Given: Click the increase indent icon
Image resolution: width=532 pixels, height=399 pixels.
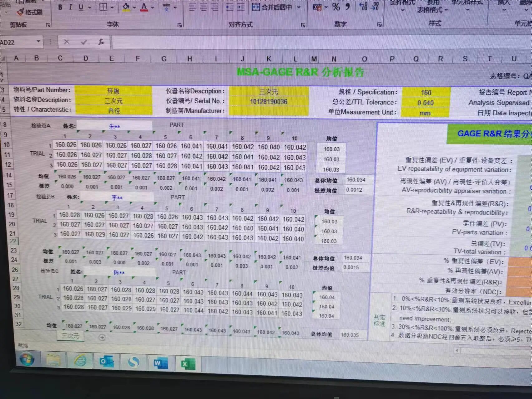Looking at the screenshot, I should tap(241, 7).
